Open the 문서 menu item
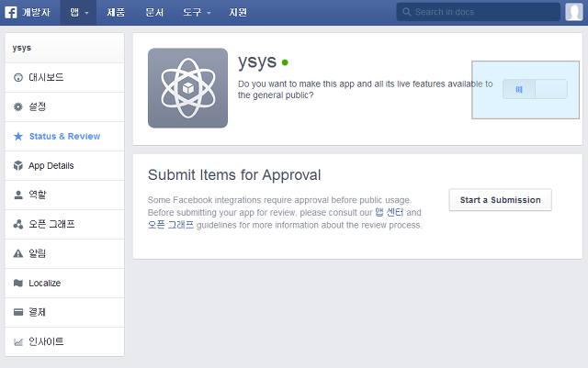 pyautogui.click(x=154, y=12)
